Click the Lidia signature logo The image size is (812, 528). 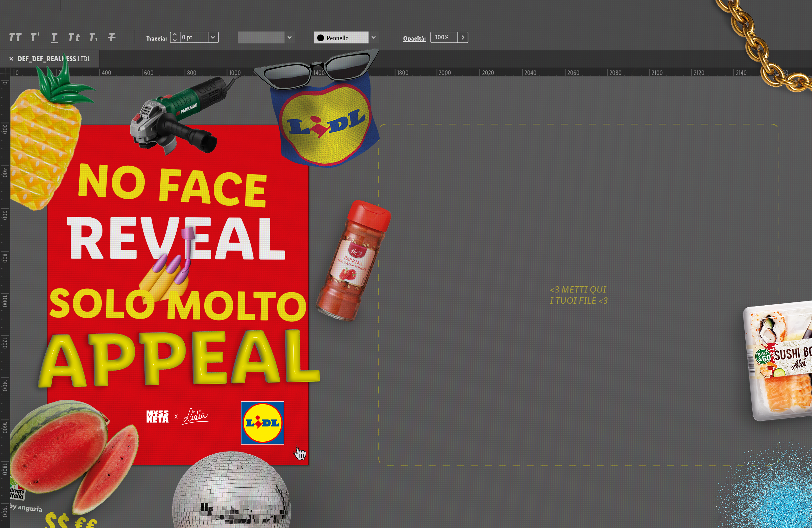[196, 416]
